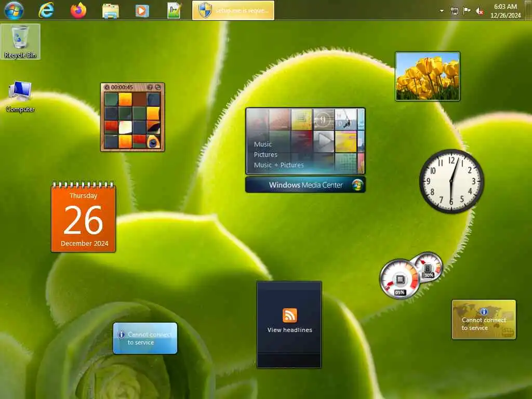Choose Music in the Media Center gadget
532x399 pixels.
tap(263, 144)
